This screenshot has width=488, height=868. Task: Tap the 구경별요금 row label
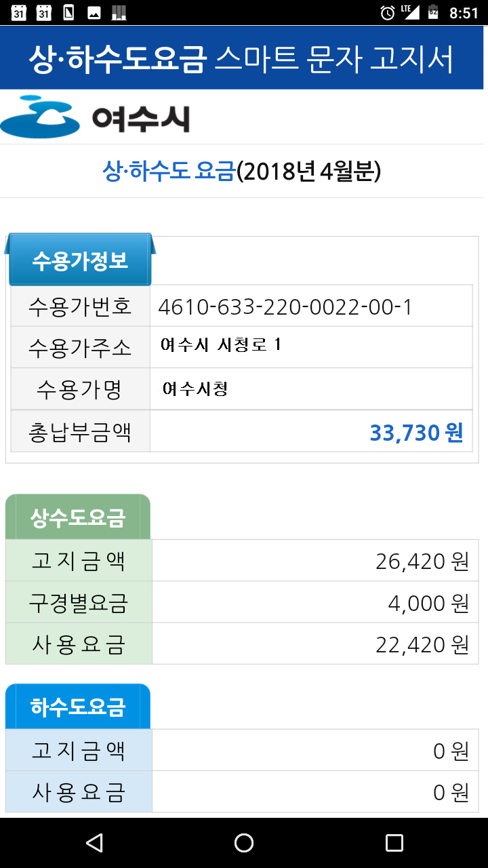[79, 602]
